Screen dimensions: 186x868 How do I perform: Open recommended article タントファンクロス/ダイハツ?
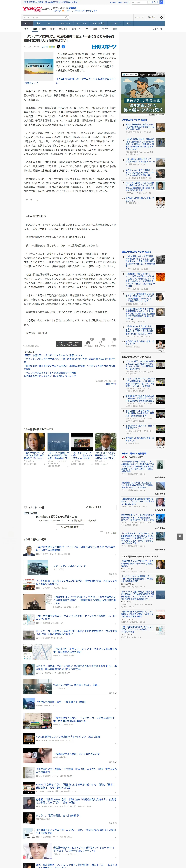70,566
